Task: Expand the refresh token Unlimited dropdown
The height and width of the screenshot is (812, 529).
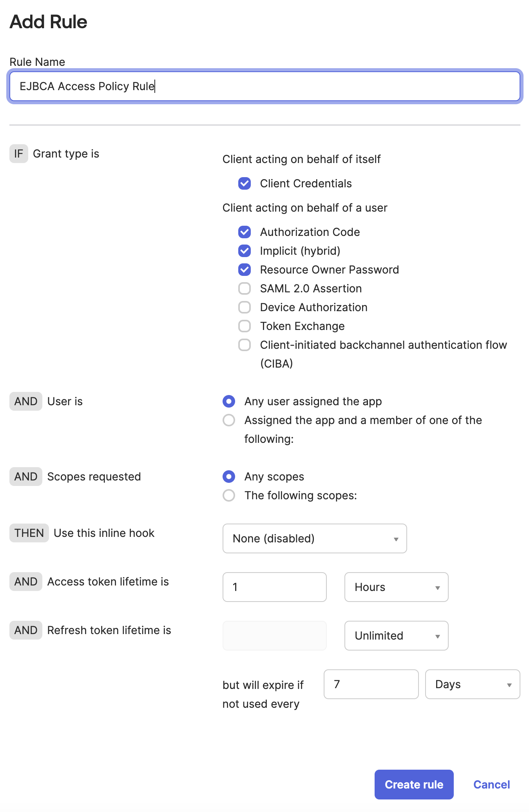Action: coord(396,636)
